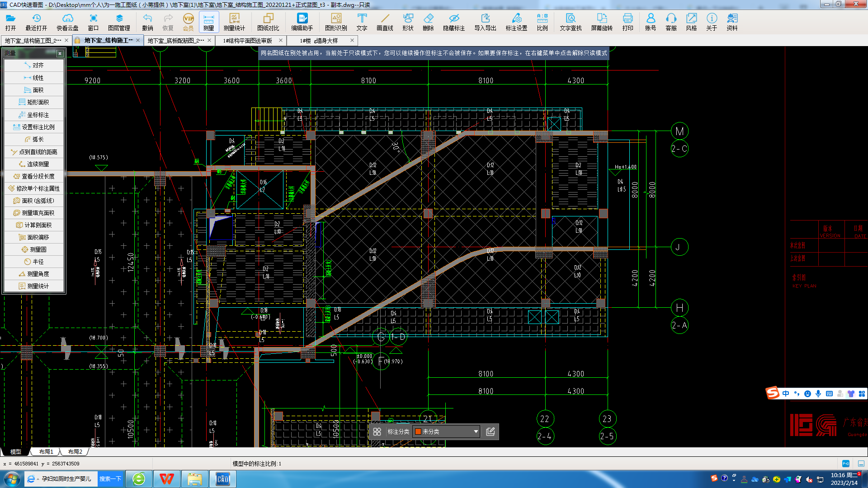Select 测量填充面积 tool
The width and height of the screenshot is (868, 488).
[x=34, y=213]
